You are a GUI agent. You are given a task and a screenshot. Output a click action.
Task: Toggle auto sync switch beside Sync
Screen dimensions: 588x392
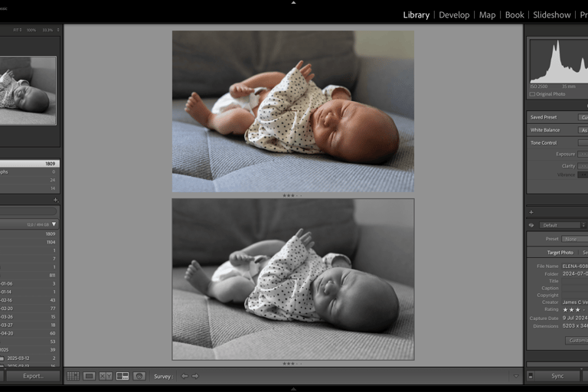pyautogui.click(x=531, y=376)
